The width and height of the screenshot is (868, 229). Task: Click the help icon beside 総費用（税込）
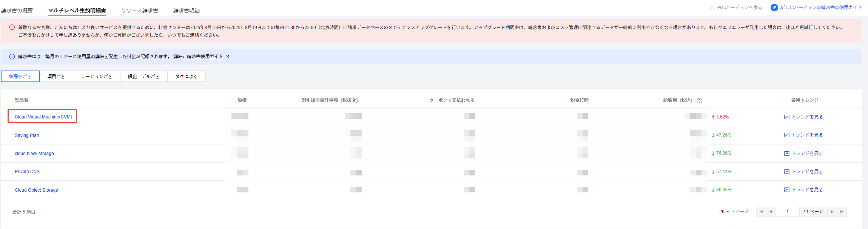tap(700, 101)
